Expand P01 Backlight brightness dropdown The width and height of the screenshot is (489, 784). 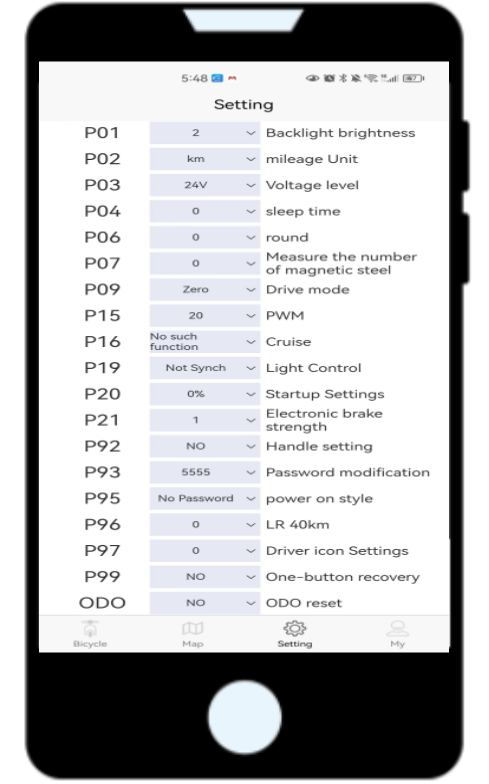click(204, 133)
